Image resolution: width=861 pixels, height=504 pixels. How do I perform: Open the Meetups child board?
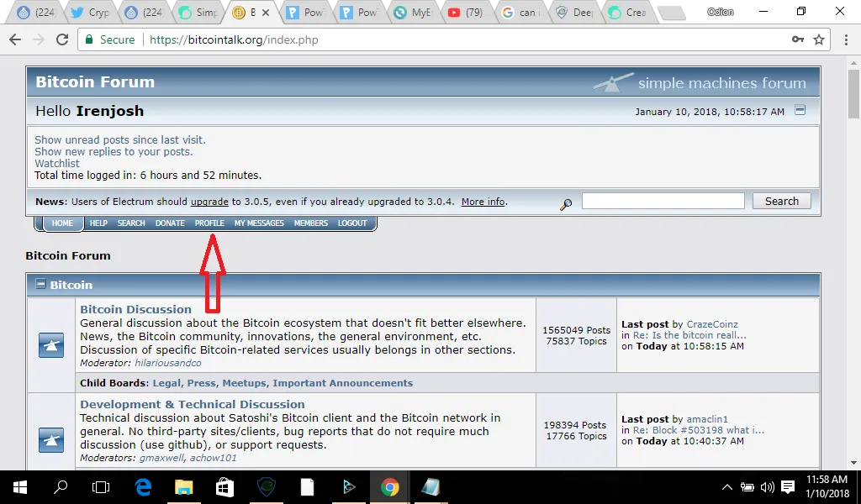pyautogui.click(x=245, y=383)
